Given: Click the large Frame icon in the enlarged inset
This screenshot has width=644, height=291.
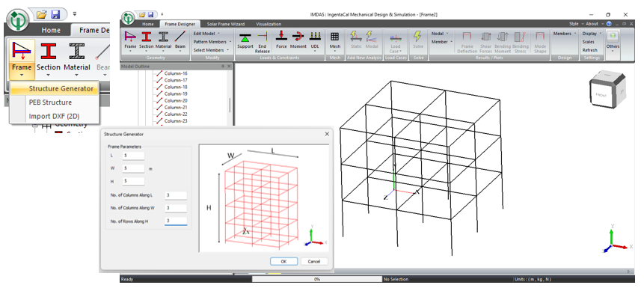Looking at the screenshot, I should coord(22,51).
